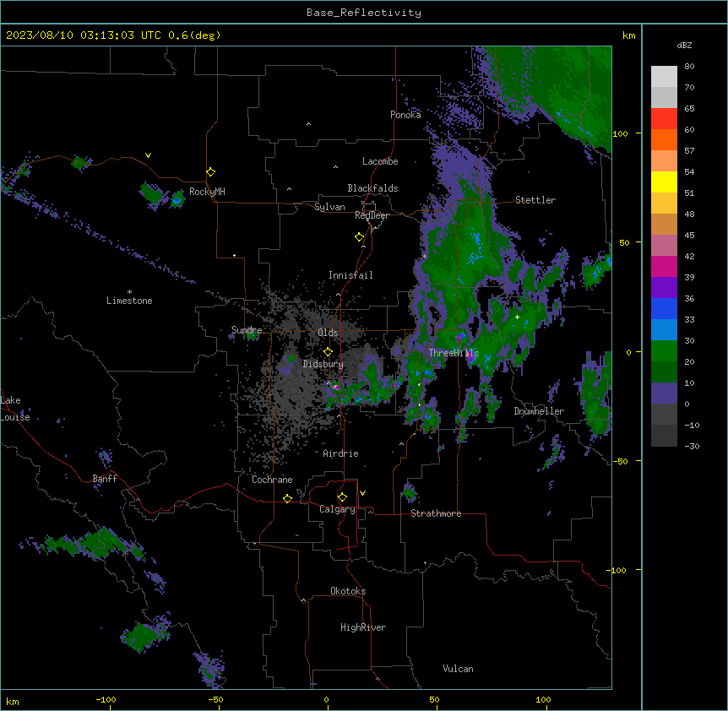Select the yellow diamond marker above the Calgary label
The width and height of the screenshot is (728, 711).
click(x=342, y=497)
